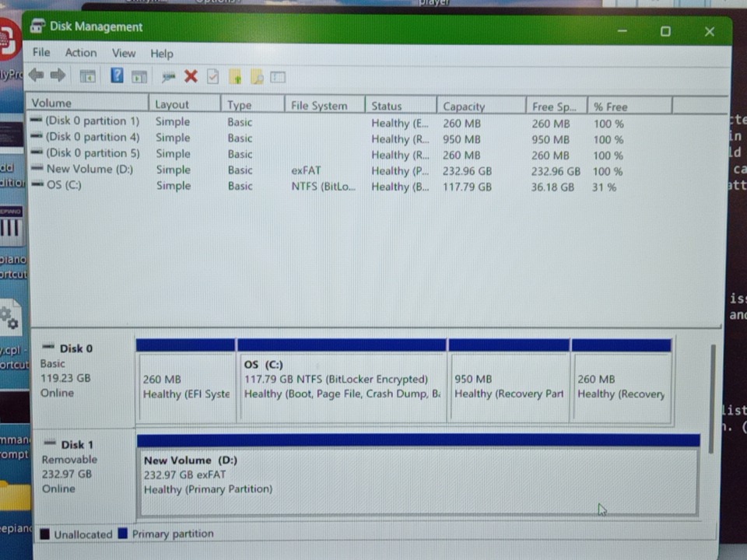Screen dimensions: 747x560
Task: Click the folder search toolbar icon
Action: click(257, 77)
